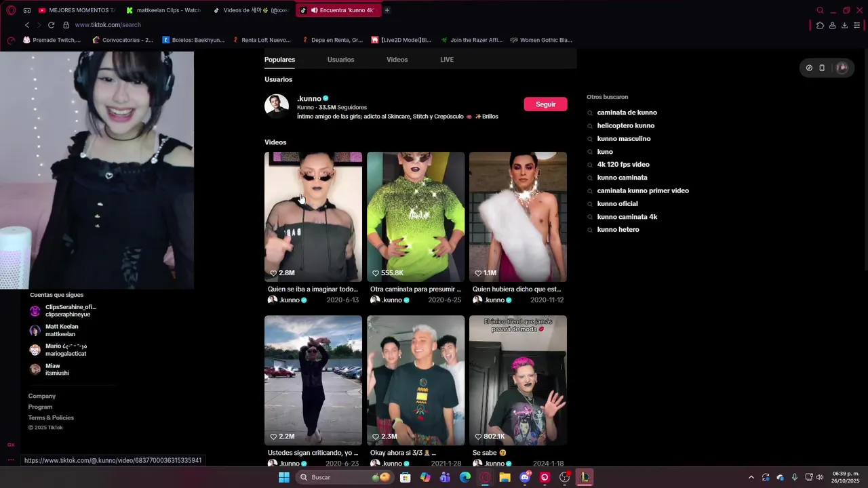
Task: Open League of Legends taskbar icon
Action: (584, 477)
